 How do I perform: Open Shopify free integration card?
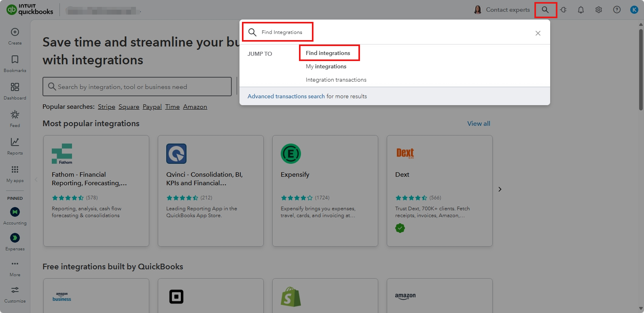pos(325,296)
